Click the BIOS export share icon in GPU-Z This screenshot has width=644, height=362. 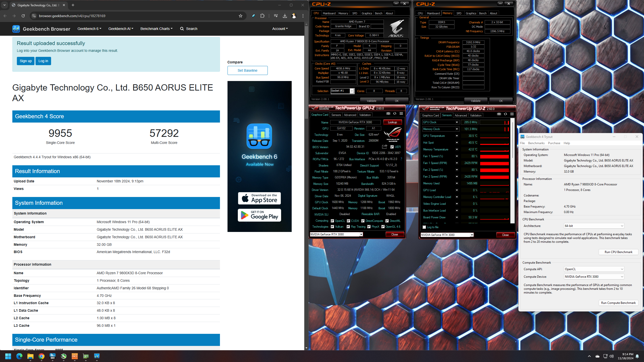click(x=385, y=147)
